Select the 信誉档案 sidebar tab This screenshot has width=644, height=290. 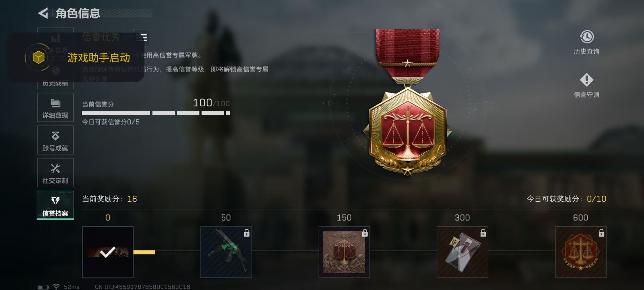(55, 205)
